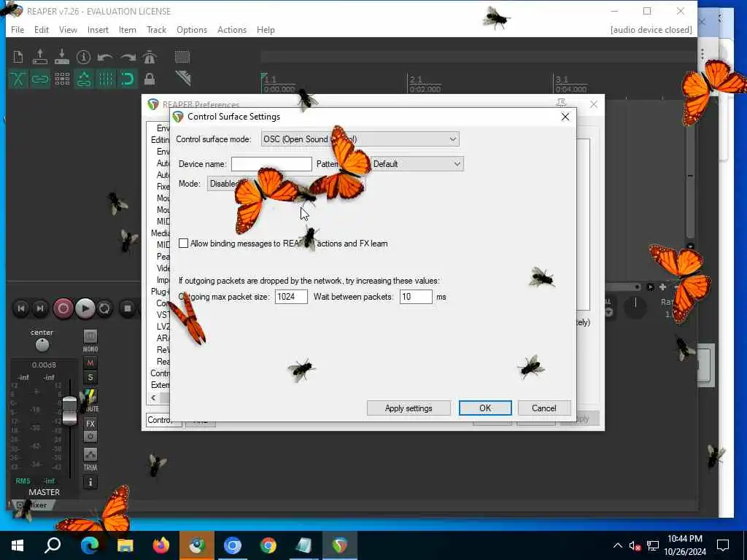Screen dimensions: 747x560
Task: Click Go to end transport button
Action: pos(40,308)
